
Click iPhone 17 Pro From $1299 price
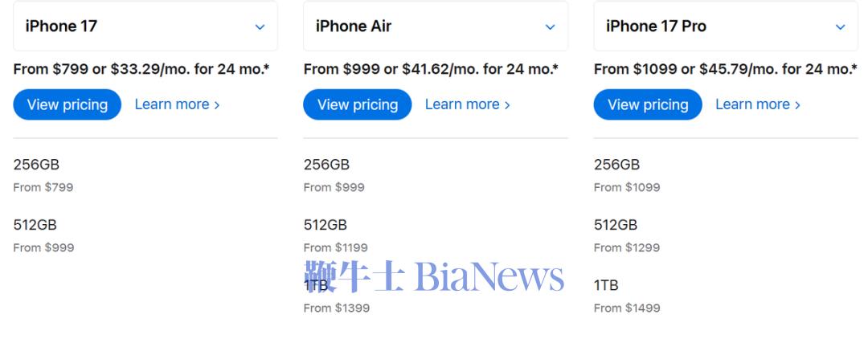(627, 247)
